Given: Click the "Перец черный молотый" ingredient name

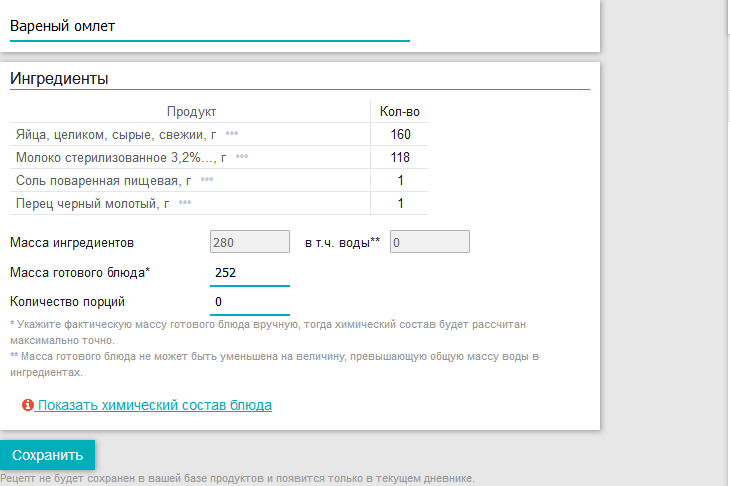Looking at the screenshot, I should point(91,204).
